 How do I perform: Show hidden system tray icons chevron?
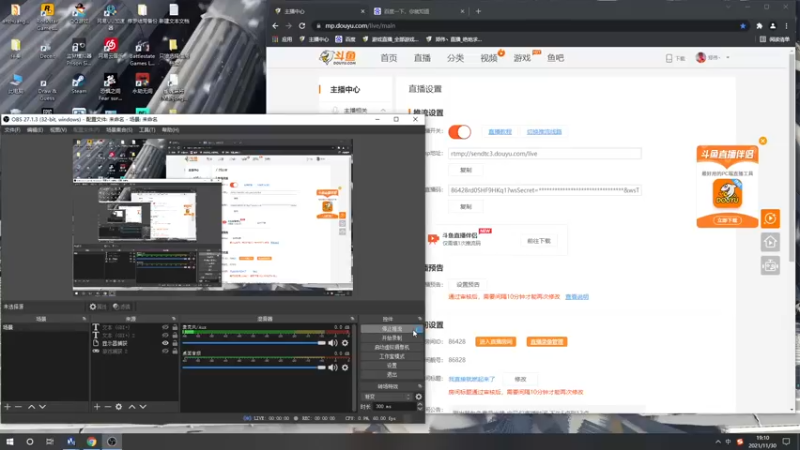tap(718, 442)
